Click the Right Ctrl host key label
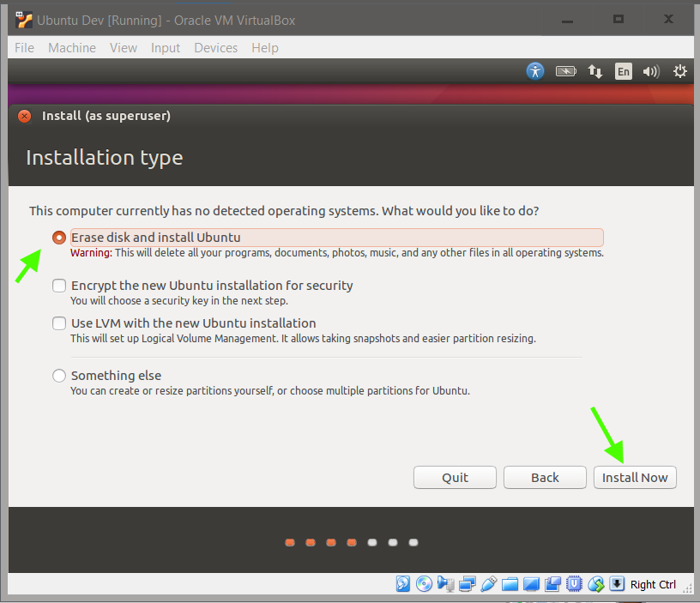Screen dimensions: 700x603 (x=653, y=584)
